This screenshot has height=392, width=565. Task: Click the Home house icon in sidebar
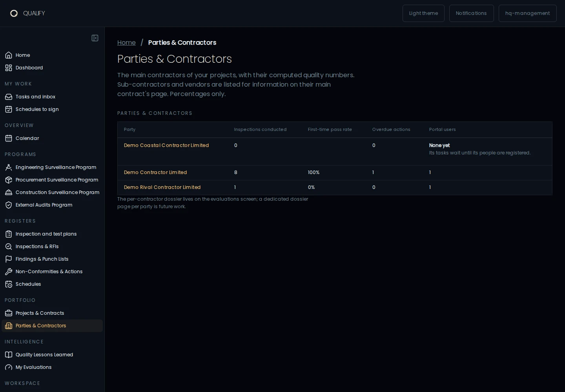click(x=9, y=55)
